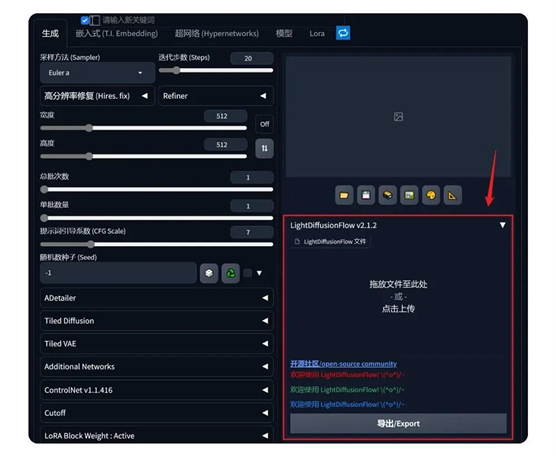This screenshot has height=456, width=556.
Task: Toggle the Off aspect ratio button
Action: click(x=265, y=124)
